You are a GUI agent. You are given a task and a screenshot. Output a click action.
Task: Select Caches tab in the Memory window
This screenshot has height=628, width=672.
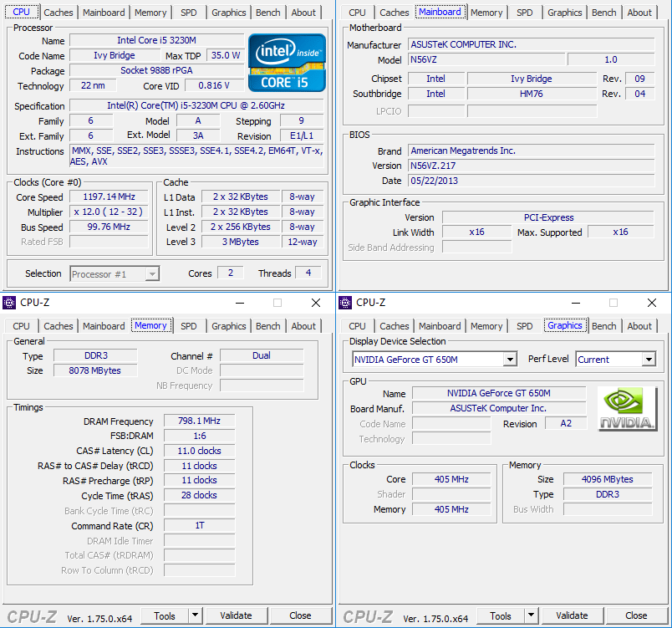click(59, 326)
